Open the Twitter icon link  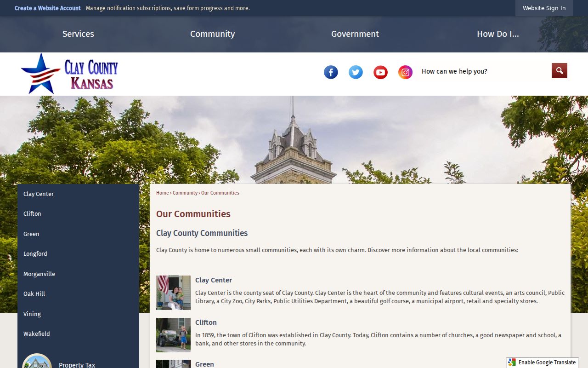356,72
